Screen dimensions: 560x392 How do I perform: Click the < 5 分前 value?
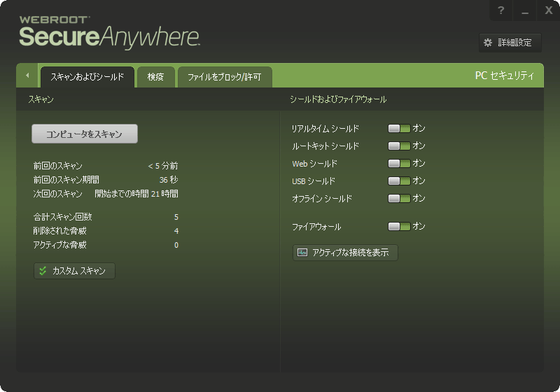(x=163, y=166)
